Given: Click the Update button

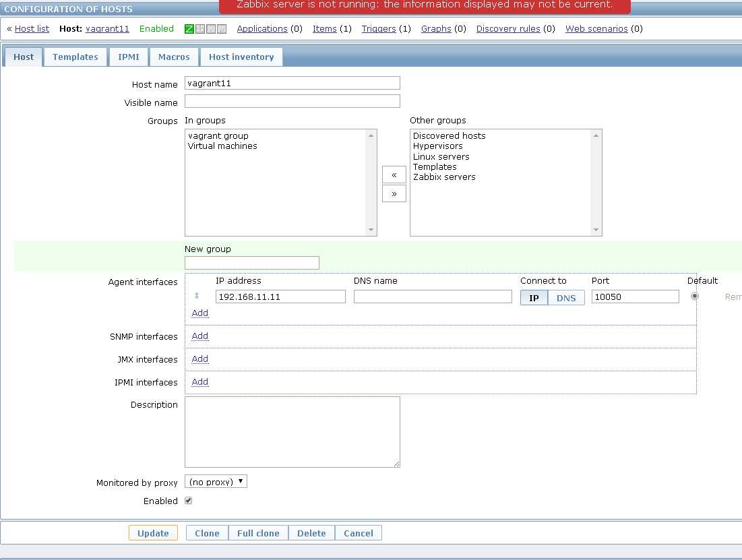Looking at the screenshot, I should pyautogui.click(x=153, y=533).
